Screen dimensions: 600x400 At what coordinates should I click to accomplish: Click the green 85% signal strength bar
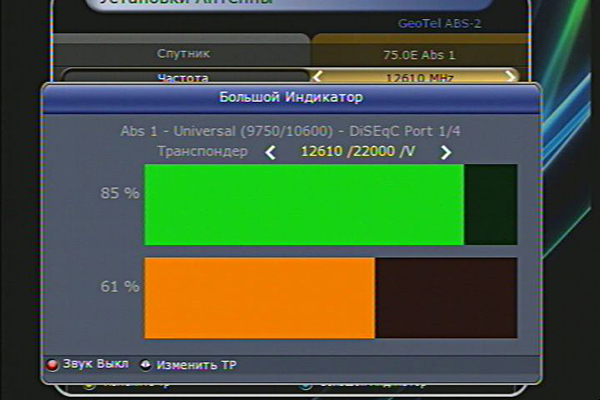(x=304, y=205)
